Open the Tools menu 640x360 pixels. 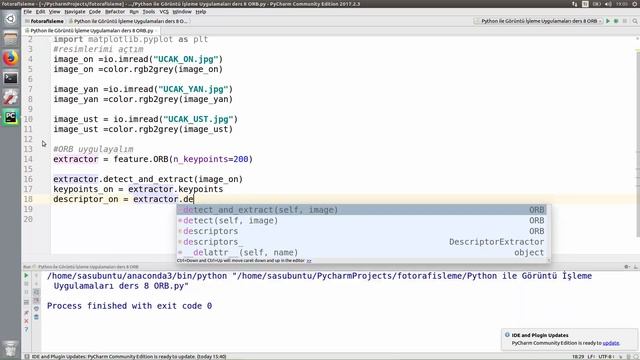(149, 12)
